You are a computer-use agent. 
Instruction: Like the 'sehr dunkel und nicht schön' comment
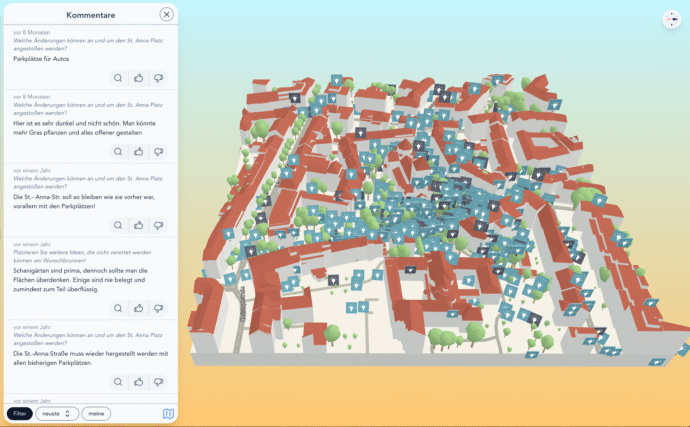click(x=139, y=151)
